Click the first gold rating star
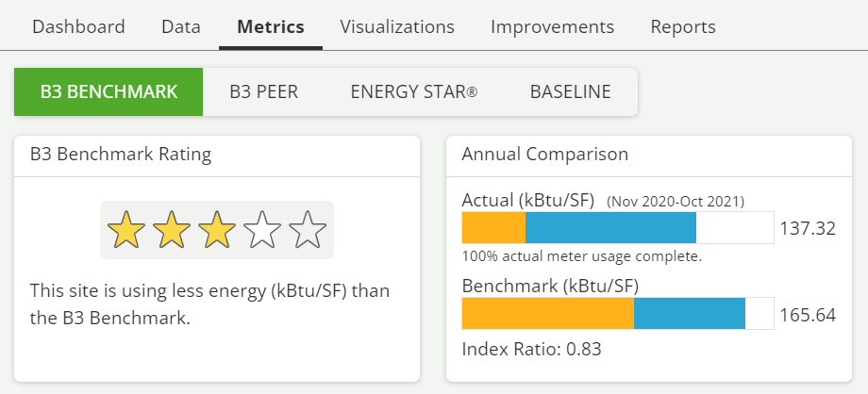This screenshot has width=868, height=394. point(126,230)
